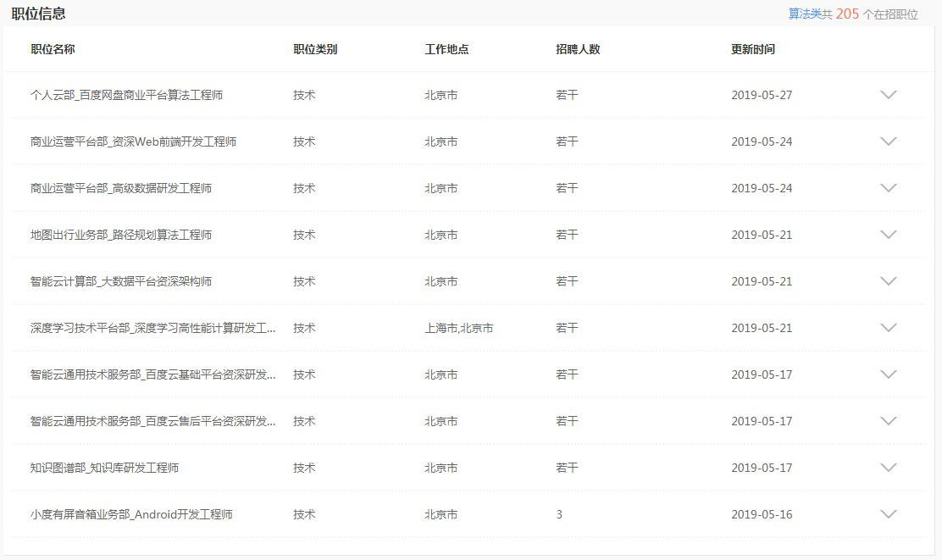The image size is (942, 560).
Task: Expand details for 个人云部_百度网盘商业平台算法工程师
Action: 888,95
